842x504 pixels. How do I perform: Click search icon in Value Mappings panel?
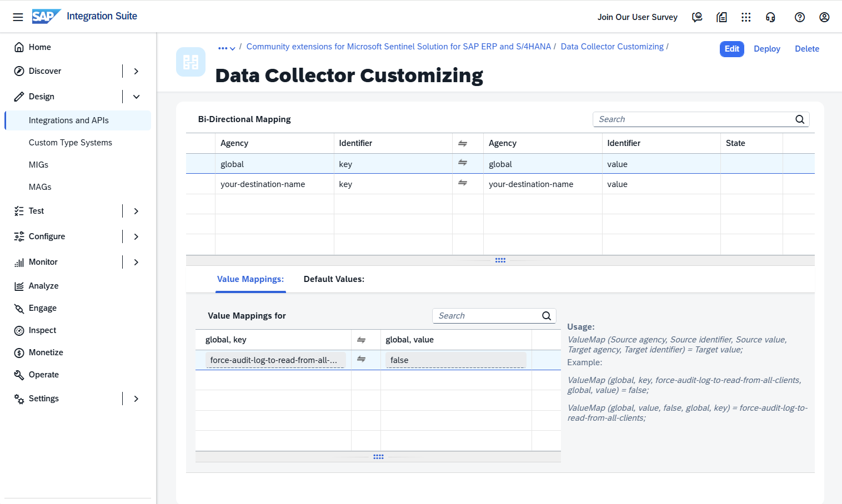547,316
